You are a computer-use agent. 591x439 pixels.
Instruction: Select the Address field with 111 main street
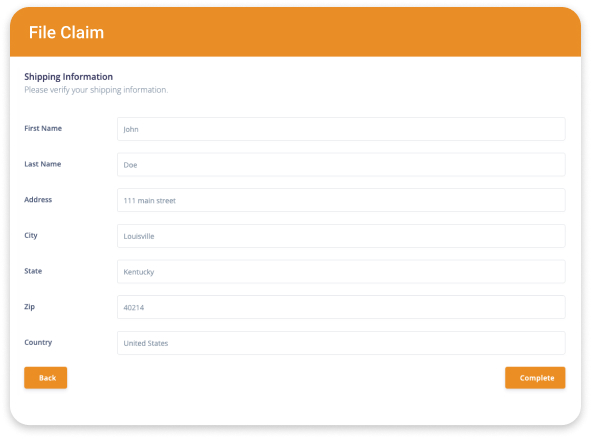click(x=341, y=200)
